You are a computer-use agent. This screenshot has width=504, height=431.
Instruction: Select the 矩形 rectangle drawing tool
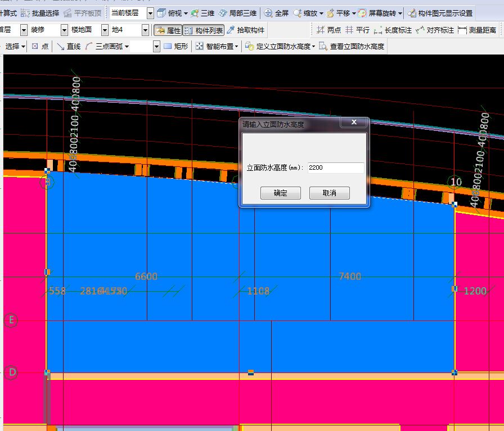[x=176, y=46]
